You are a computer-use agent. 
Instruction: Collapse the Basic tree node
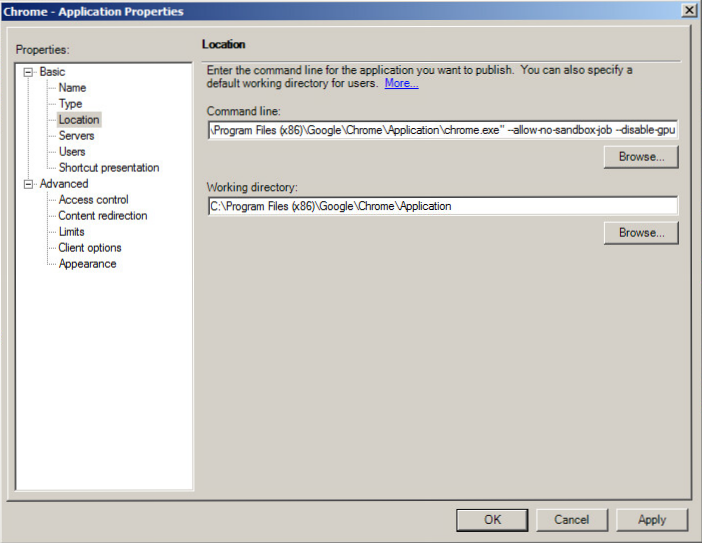(x=28, y=72)
